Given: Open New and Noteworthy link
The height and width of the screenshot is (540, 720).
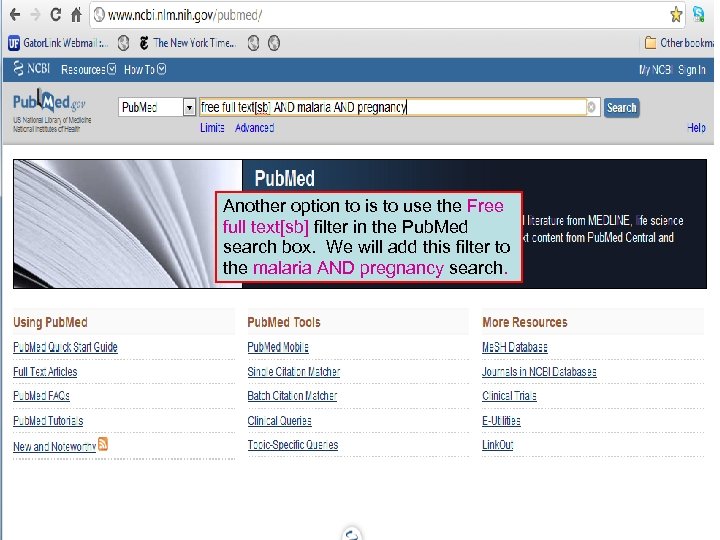Looking at the screenshot, I should pyautogui.click(x=54, y=446).
